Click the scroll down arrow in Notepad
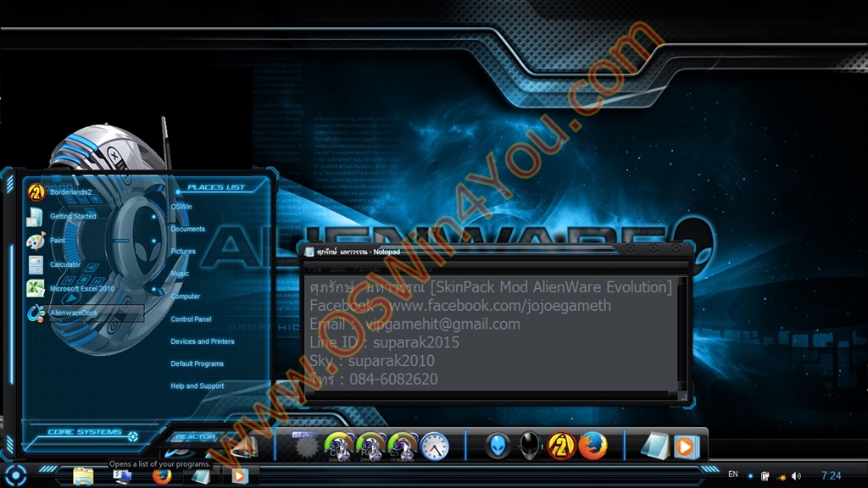Screen dimensions: 868x488 coord(682,386)
